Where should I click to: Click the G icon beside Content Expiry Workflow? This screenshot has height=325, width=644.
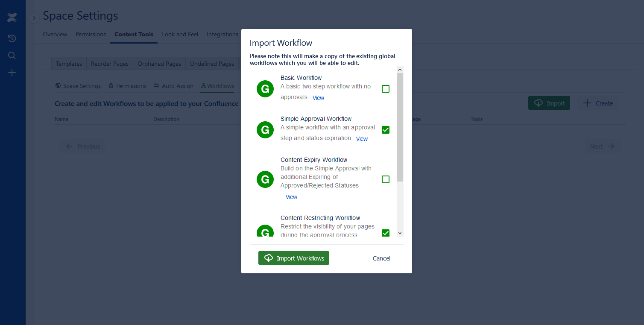pos(265,179)
